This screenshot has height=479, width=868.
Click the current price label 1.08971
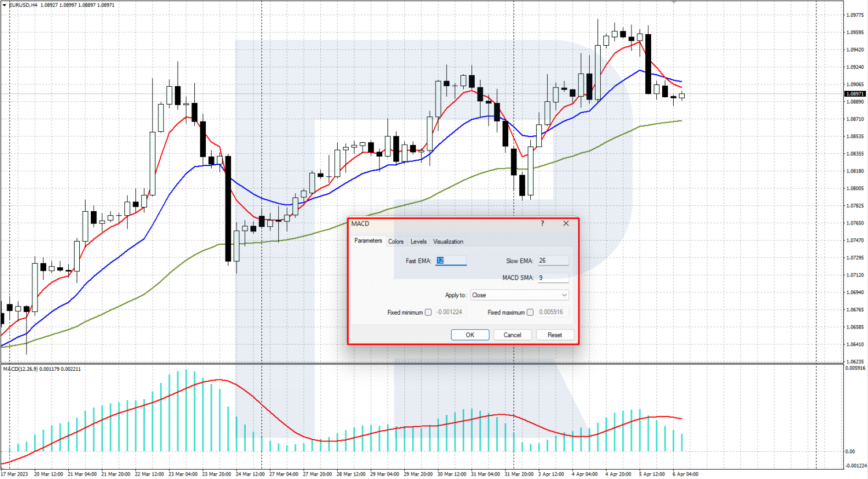click(x=855, y=94)
